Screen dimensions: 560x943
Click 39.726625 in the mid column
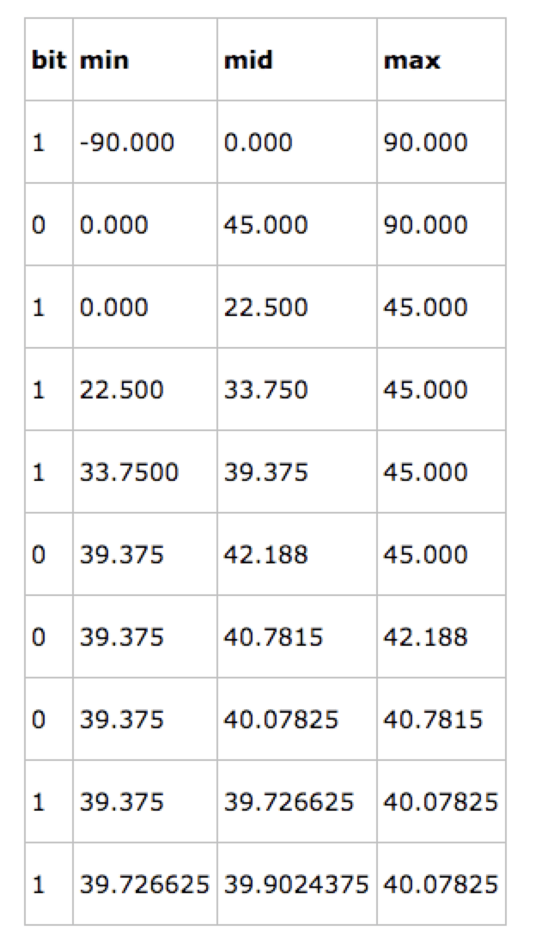tap(288, 802)
